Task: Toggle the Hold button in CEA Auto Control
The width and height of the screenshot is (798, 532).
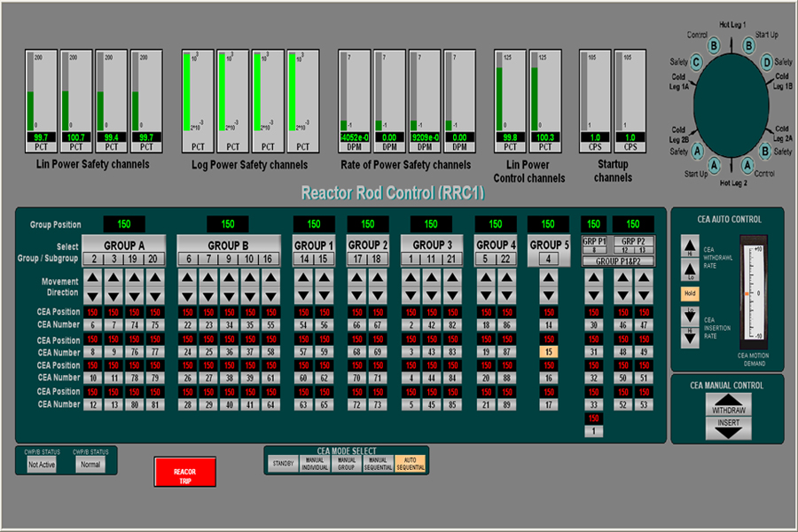Action: pos(690,293)
